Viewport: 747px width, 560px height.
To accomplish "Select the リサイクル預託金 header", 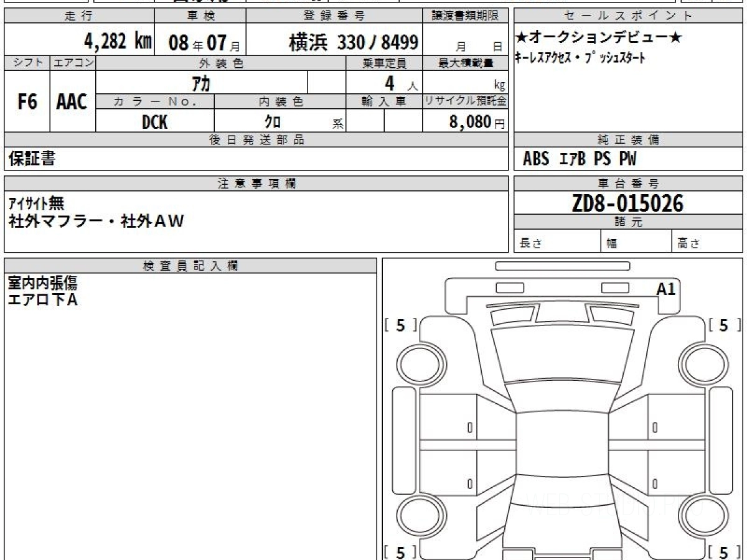I will 465,101.
